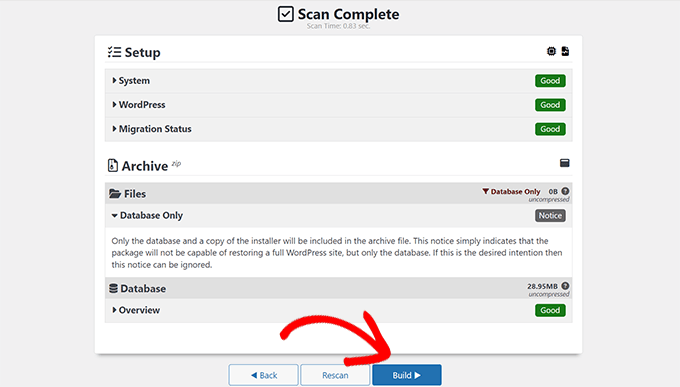Click the help icon next to 28.95MB

tap(565, 286)
